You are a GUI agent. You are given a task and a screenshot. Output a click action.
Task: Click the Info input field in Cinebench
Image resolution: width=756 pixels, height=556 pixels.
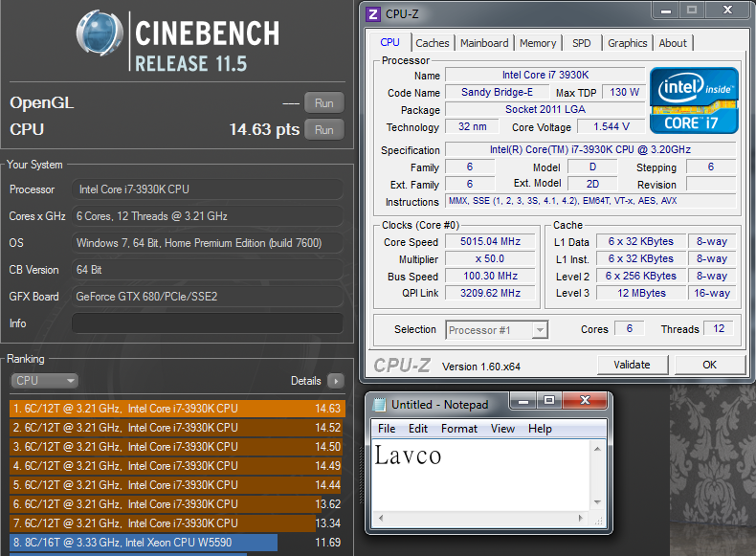[x=208, y=323]
